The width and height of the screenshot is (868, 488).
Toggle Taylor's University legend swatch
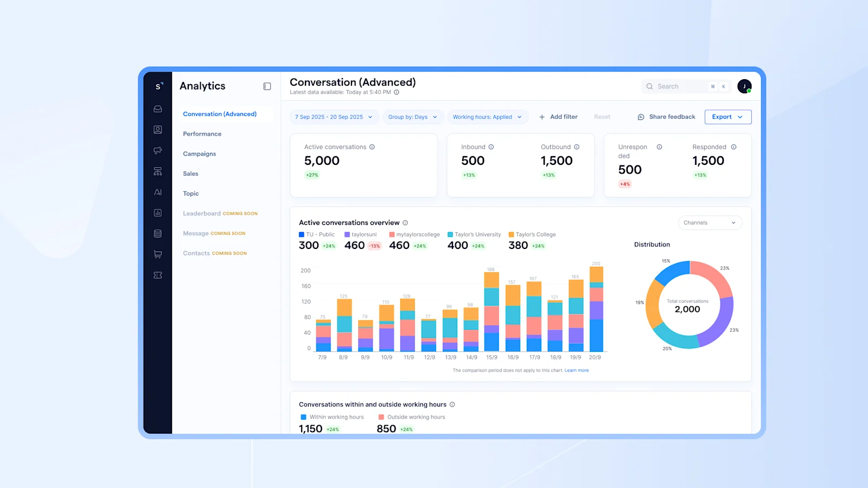click(450, 235)
